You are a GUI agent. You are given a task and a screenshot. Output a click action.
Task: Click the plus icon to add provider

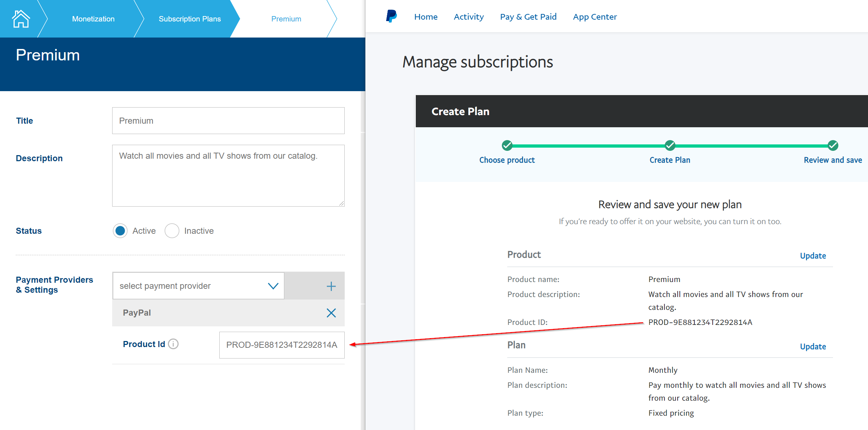[x=331, y=286]
